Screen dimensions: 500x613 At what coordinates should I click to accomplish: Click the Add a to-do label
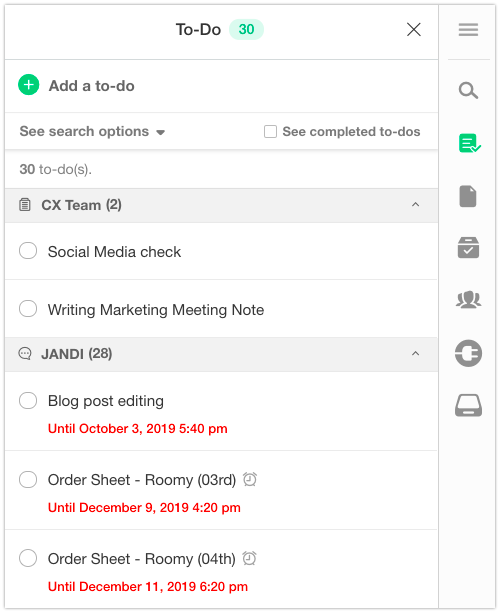coord(91,86)
